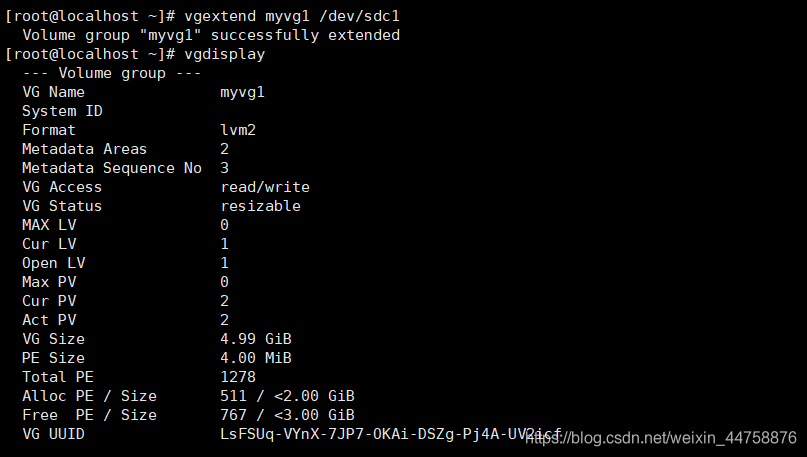Click the VG Name value myvg1
807x457 pixels.
click(x=243, y=92)
